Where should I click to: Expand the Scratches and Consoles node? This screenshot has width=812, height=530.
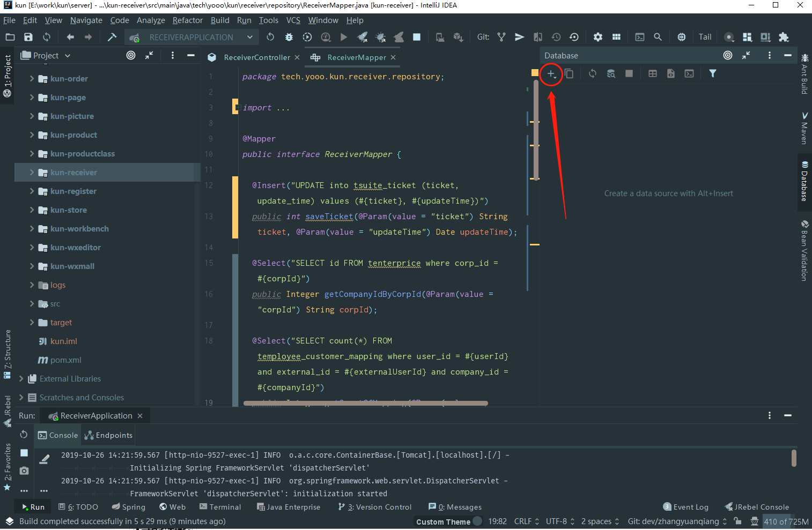(21, 397)
